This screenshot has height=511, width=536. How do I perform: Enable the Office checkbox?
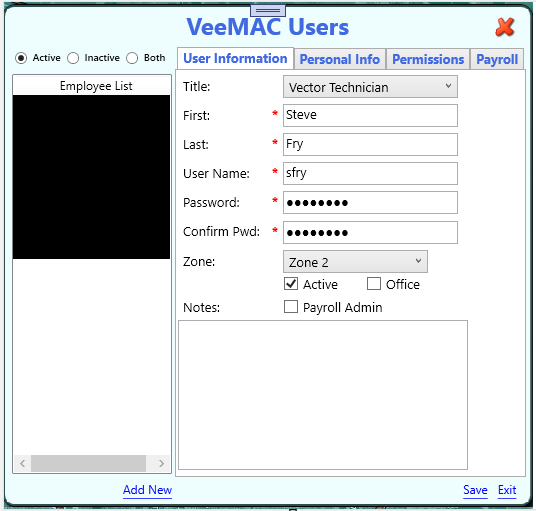374,284
